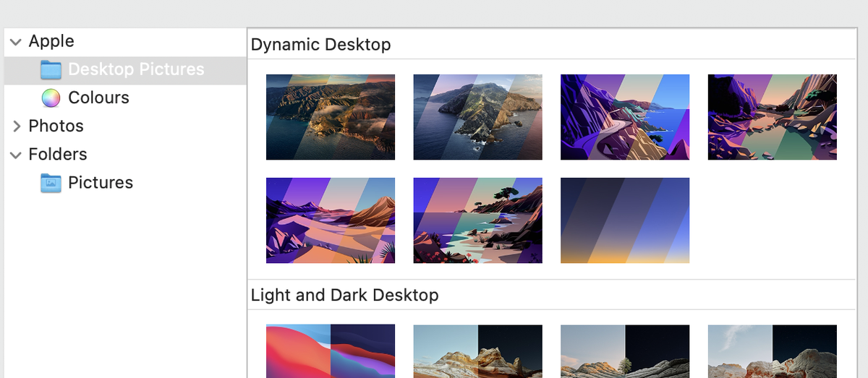The height and width of the screenshot is (378, 868).
Task: Collapse the Apple section chevron
Action: [x=16, y=42]
